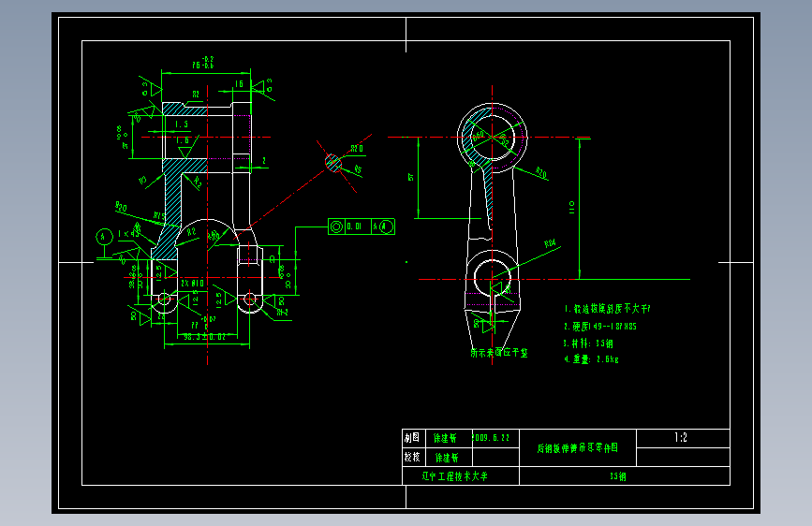Screen dimensions: 812x526
Task: Select the concentricity tolerance frame with 0.01
Action: pyautogui.click(x=362, y=226)
